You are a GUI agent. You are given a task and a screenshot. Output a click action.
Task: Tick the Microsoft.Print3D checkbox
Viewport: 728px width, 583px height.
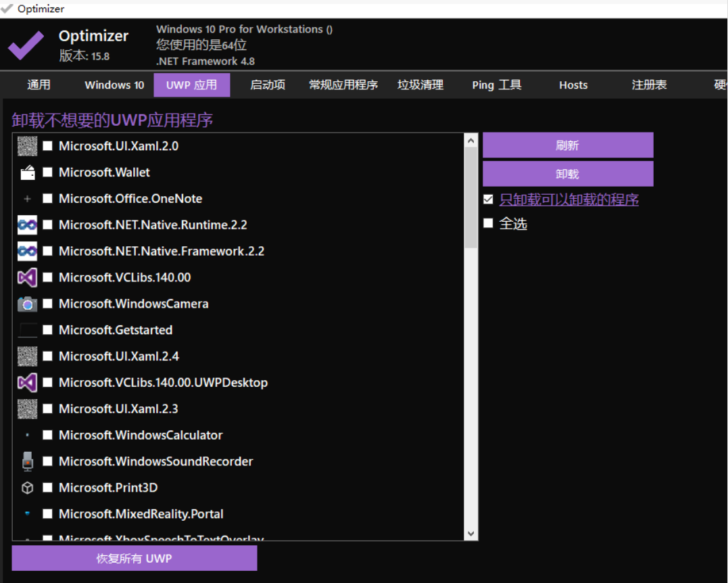coord(47,488)
